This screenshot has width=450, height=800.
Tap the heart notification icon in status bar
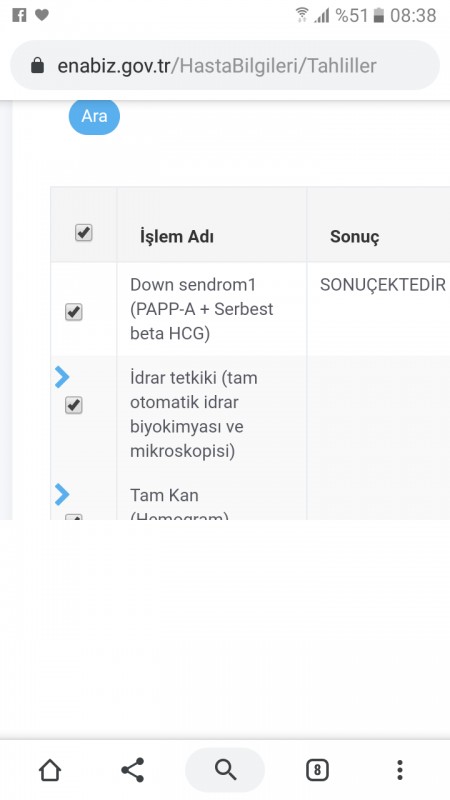[42, 15]
